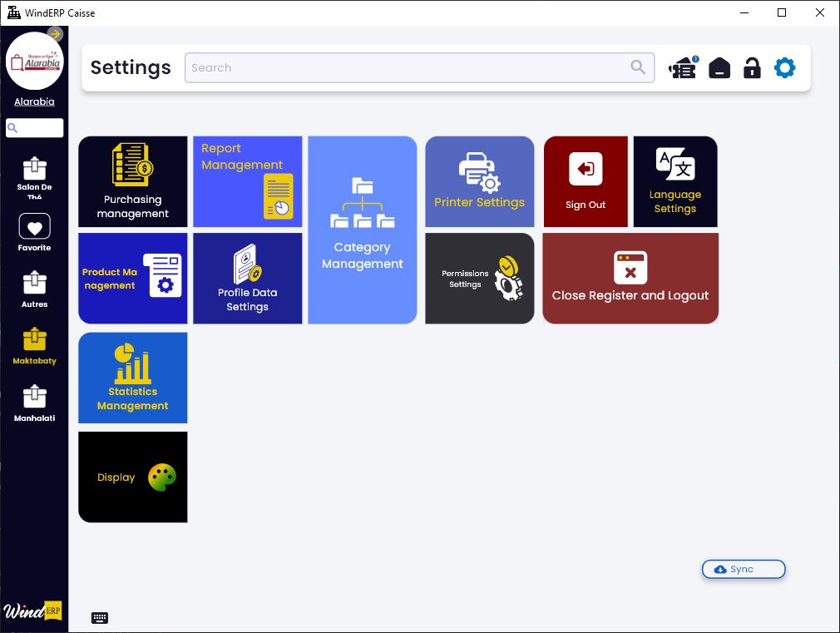Screen dimensions: 840x633
Task: Select the Autres category in sidebar
Action: click(34, 289)
